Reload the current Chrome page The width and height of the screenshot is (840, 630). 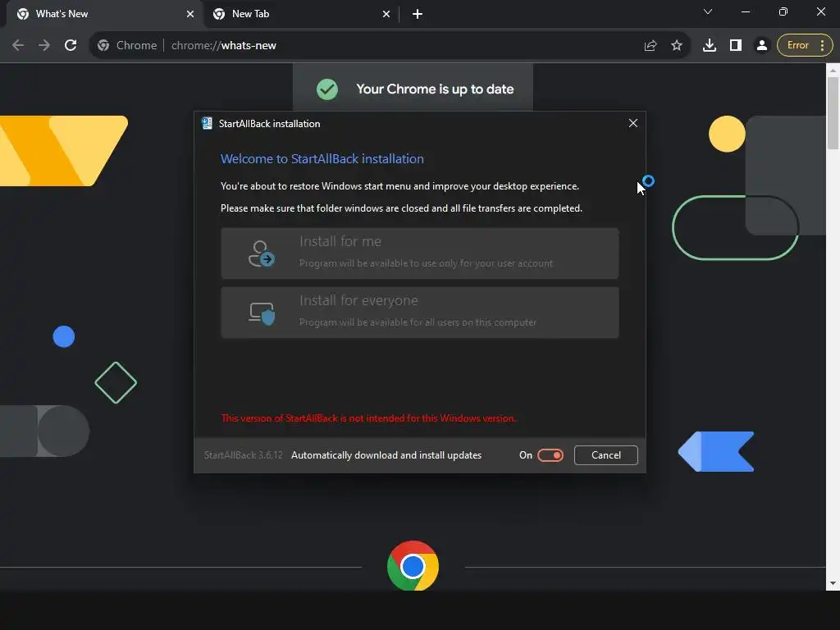tap(71, 46)
